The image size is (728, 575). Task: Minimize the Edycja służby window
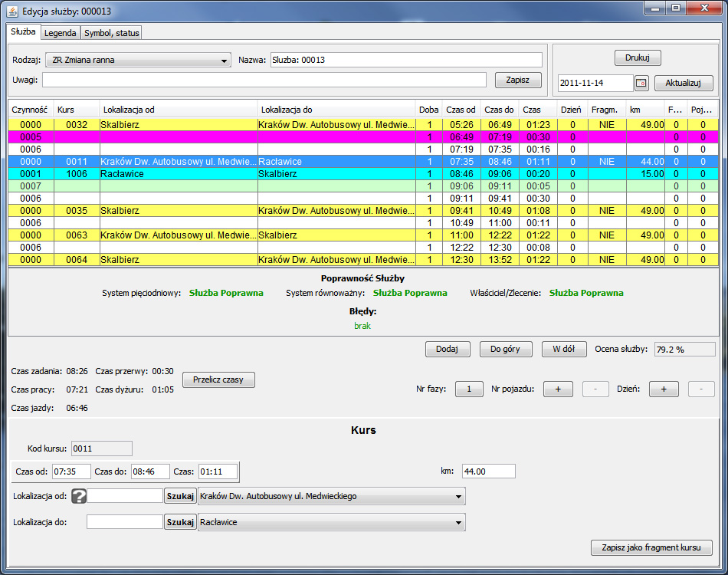(655, 8)
